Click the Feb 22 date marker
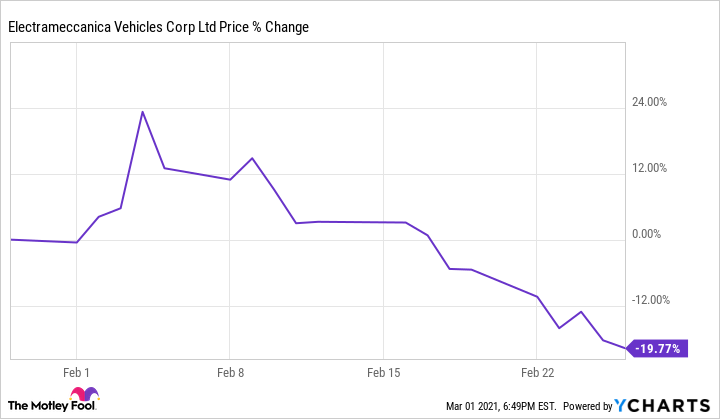Viewport: 720px width, 419px height. coord(537,372)
